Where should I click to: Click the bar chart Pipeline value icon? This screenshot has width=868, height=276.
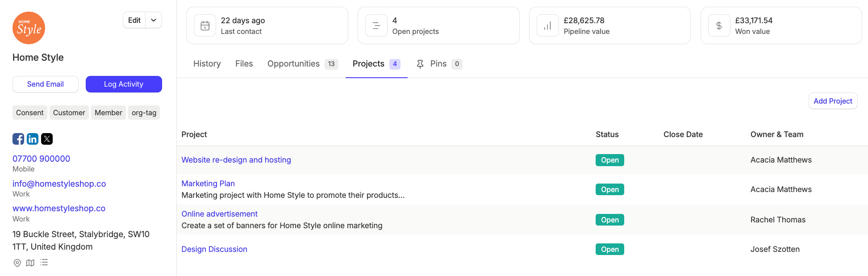548,25
